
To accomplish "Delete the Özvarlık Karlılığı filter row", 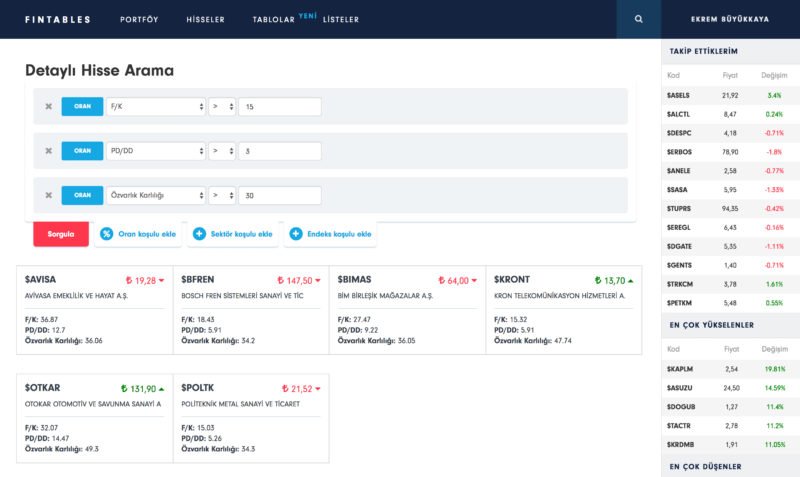I will click(x=48, y=195).
